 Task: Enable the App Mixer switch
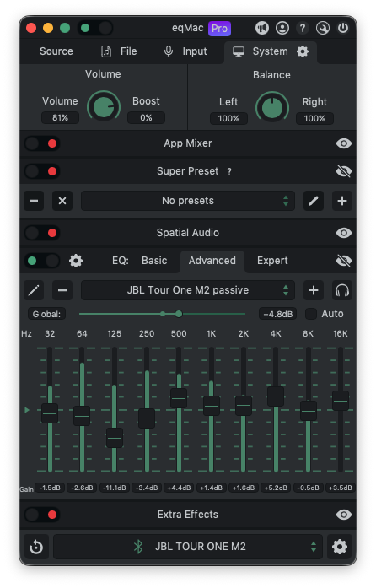pos(42,143)
